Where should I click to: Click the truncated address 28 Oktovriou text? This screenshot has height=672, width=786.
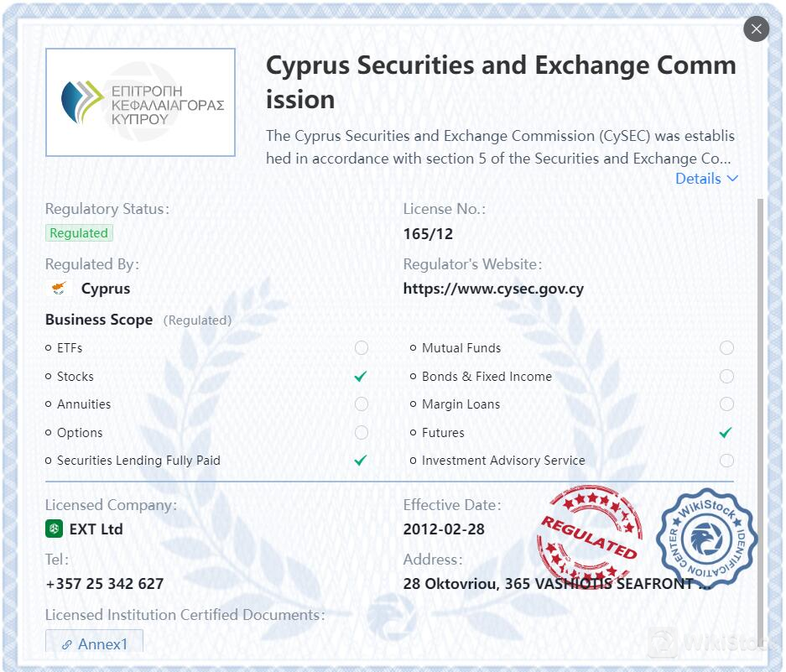tap(557, 584)
